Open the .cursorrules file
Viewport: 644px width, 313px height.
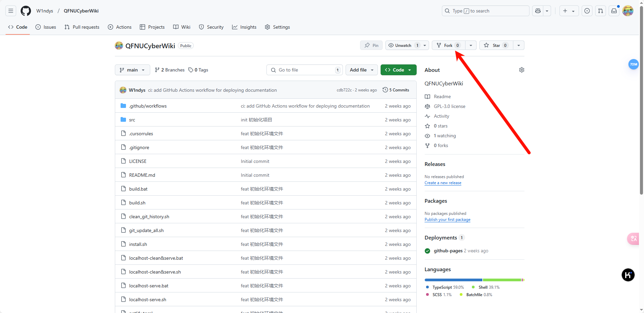[x=141, y=134]
